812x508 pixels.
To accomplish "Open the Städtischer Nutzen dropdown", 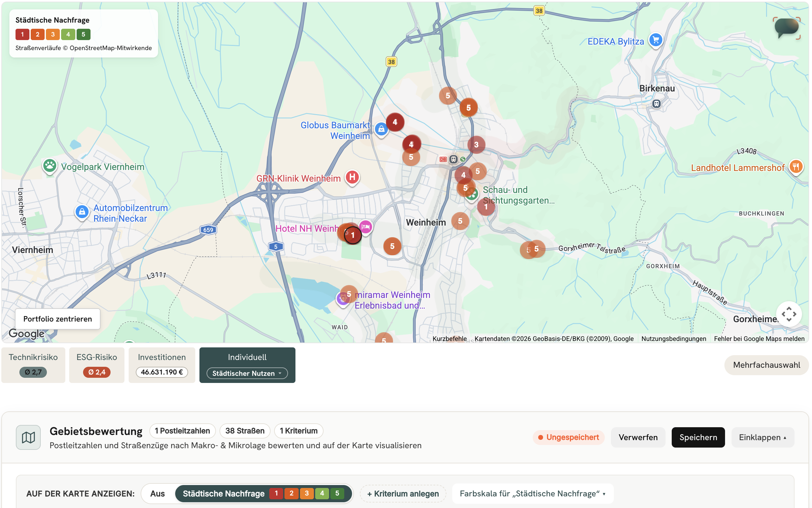I will (247, 373).
